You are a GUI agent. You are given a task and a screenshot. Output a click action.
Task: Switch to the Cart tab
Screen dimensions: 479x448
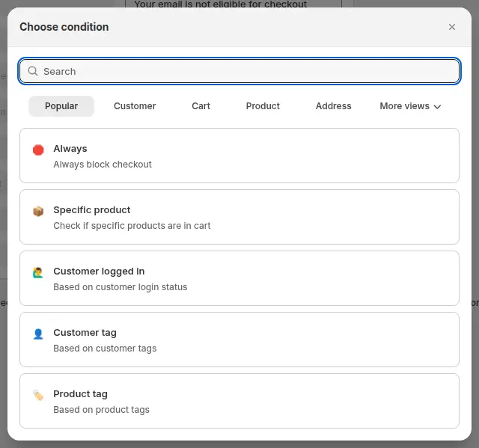tap(201, 106)
